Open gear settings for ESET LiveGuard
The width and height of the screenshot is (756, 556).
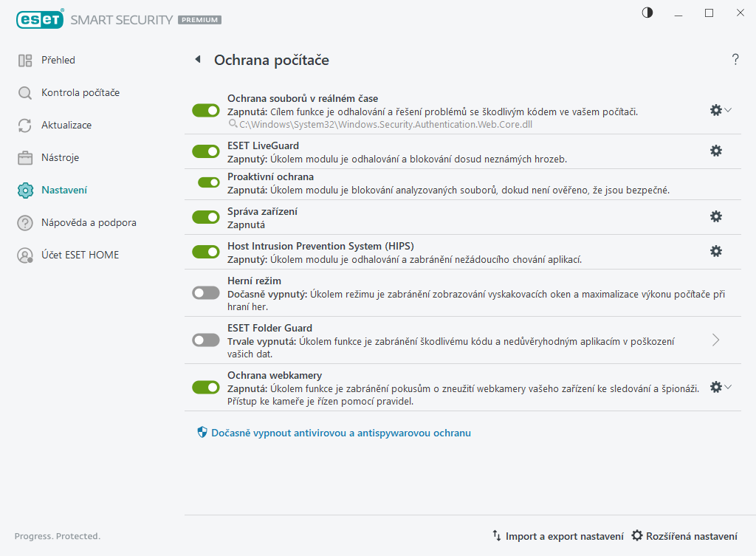715,151
